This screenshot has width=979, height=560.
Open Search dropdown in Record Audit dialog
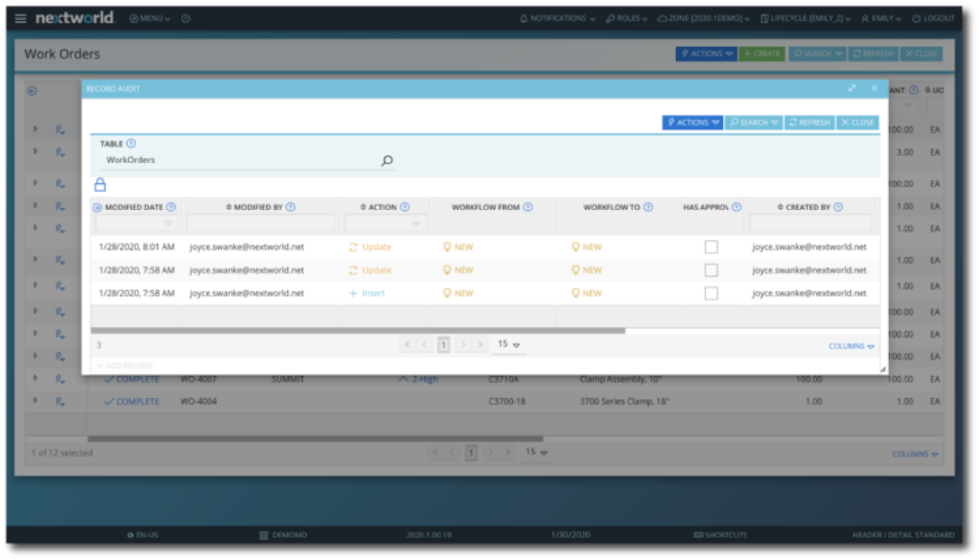point(754,122)
